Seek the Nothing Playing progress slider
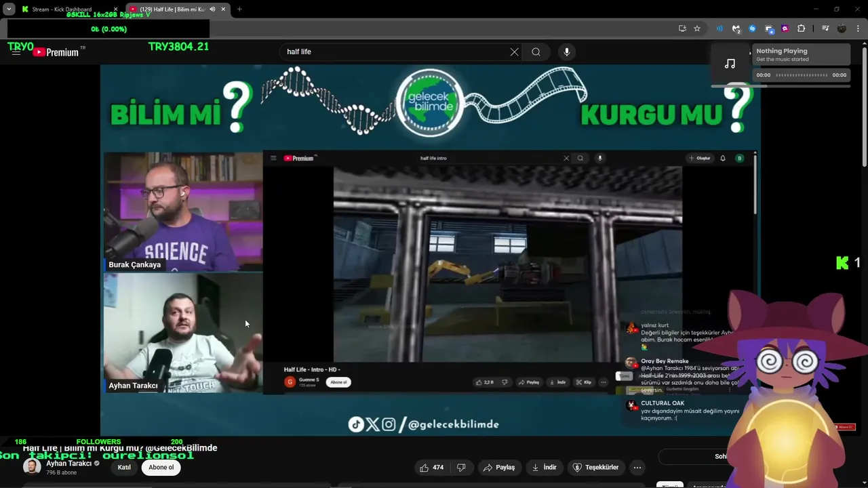 coord(801,75)
